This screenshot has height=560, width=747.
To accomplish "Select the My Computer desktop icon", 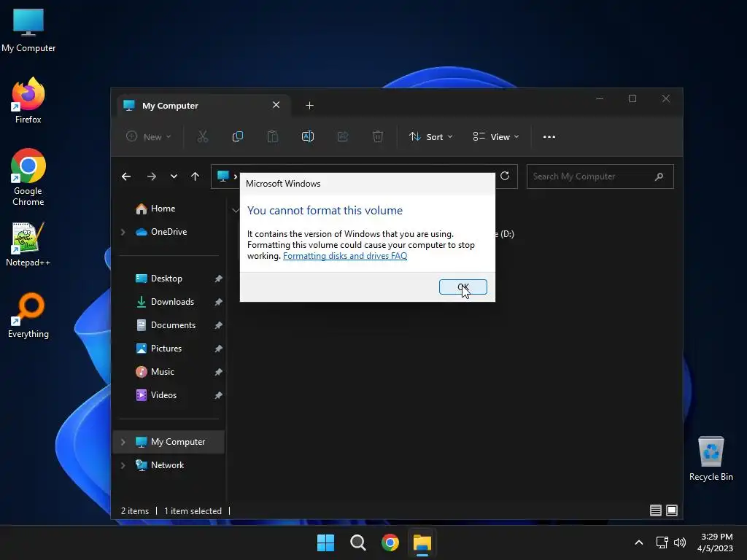I will pyautogui.click(x=28, y=30).
